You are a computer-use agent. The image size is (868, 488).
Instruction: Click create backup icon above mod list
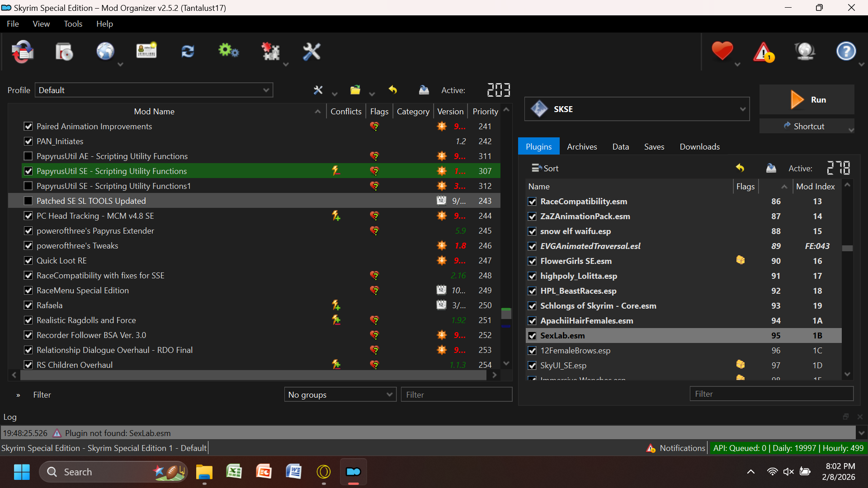[424, 90]
